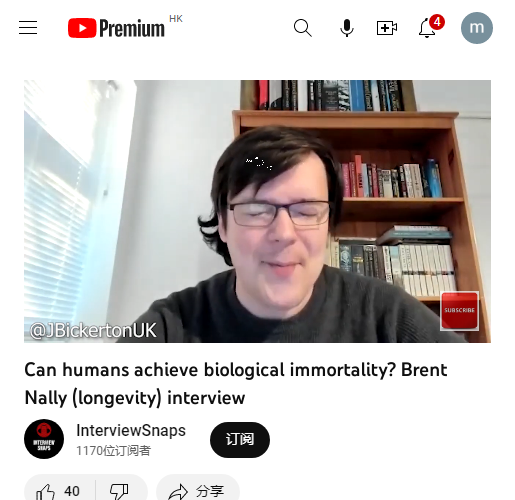Click the red SUBSCRIBE overlay in video
The height and width of the screenshot is (500, 515).
[459, 311]
